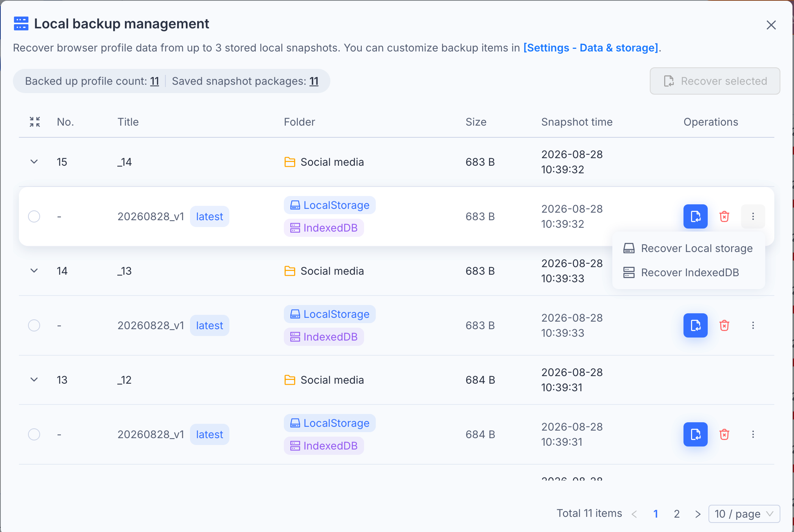Delete the snapshot taken at 10:39:31

pyautogui.click(x=724, y=434)
